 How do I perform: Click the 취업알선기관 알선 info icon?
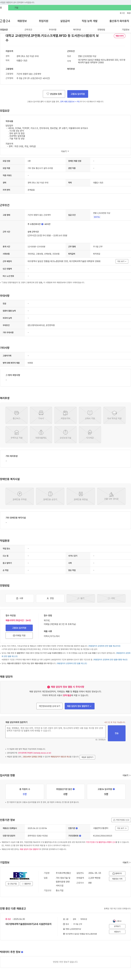pos(74,789)
